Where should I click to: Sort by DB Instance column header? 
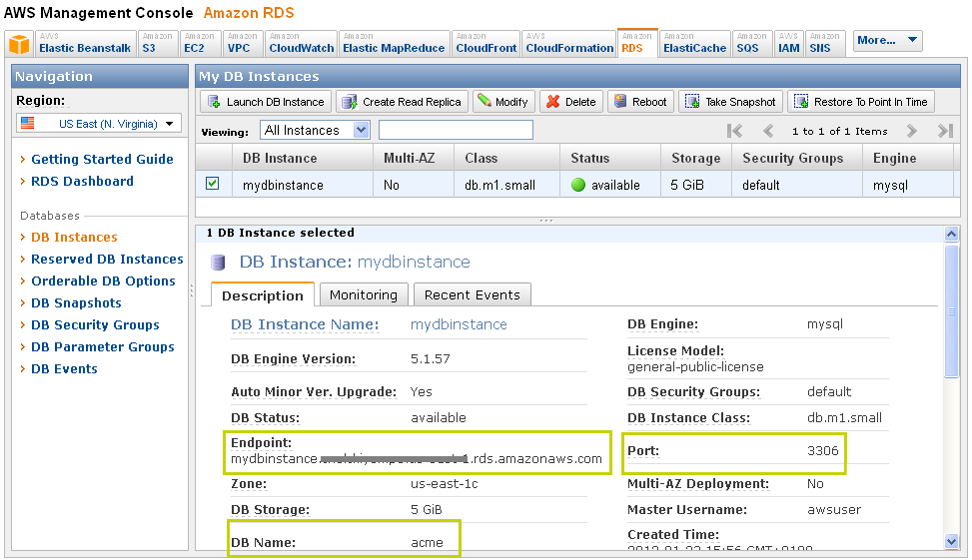click(x=303, y=158)
